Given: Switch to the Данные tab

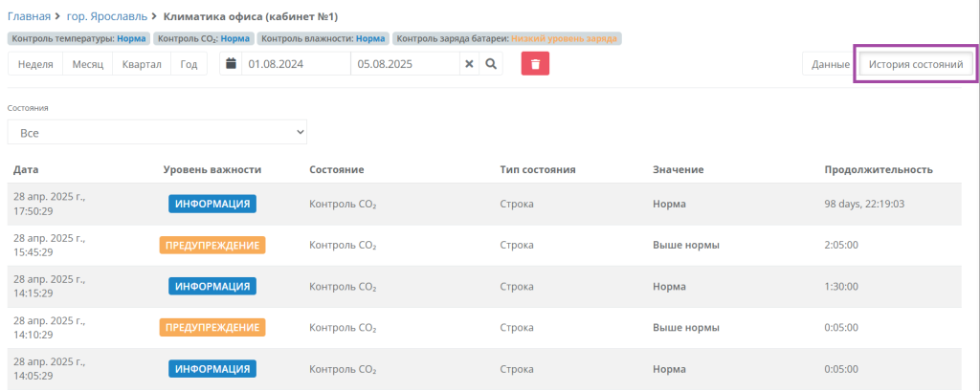Looking at the screenshot, I should tap(830, 64).
